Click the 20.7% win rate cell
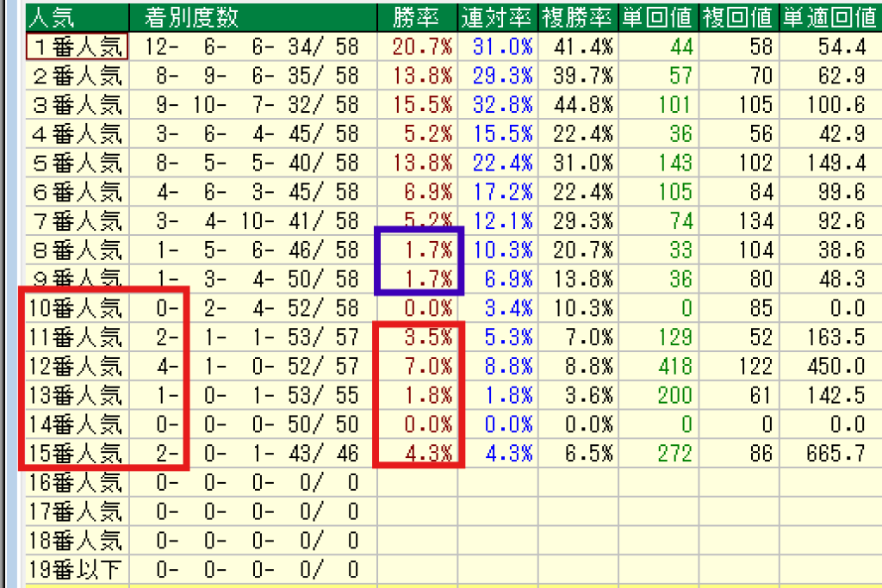The height and width of the screenshot is (588, 882). [423, 46]
